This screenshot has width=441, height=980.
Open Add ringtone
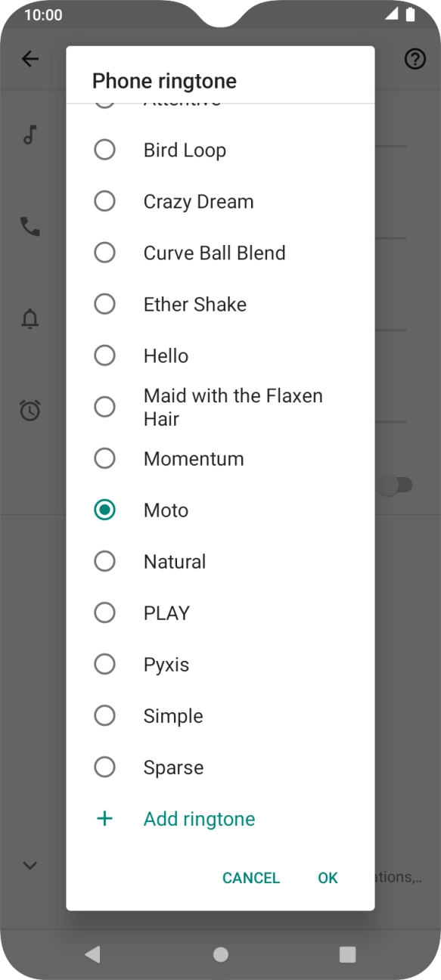point(199,818)
